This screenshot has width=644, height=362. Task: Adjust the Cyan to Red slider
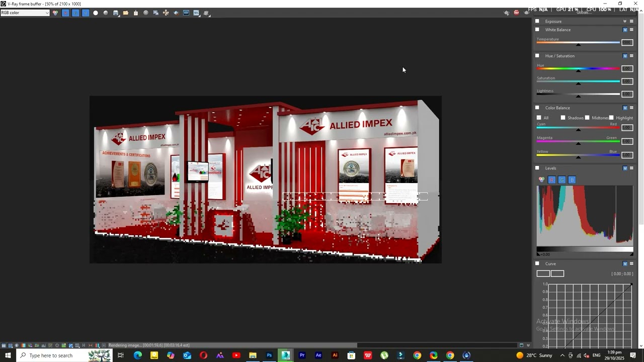578,128
